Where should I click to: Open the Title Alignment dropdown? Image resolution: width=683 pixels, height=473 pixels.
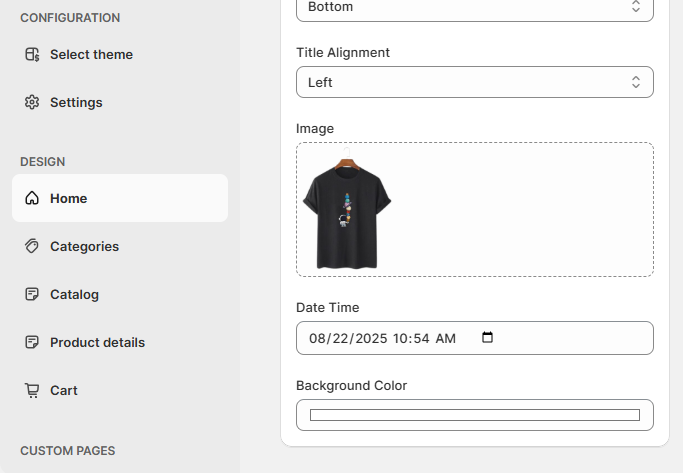pyautogui.click(x=475, y=82)
